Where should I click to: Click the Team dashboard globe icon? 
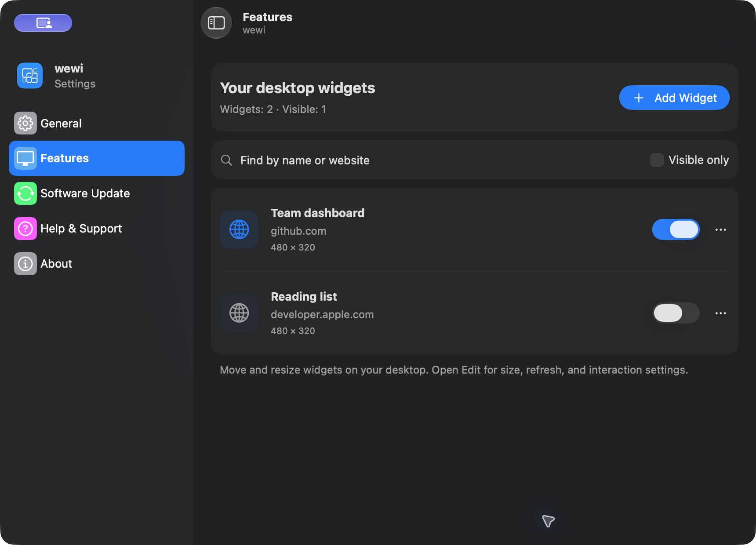(239, 229)
